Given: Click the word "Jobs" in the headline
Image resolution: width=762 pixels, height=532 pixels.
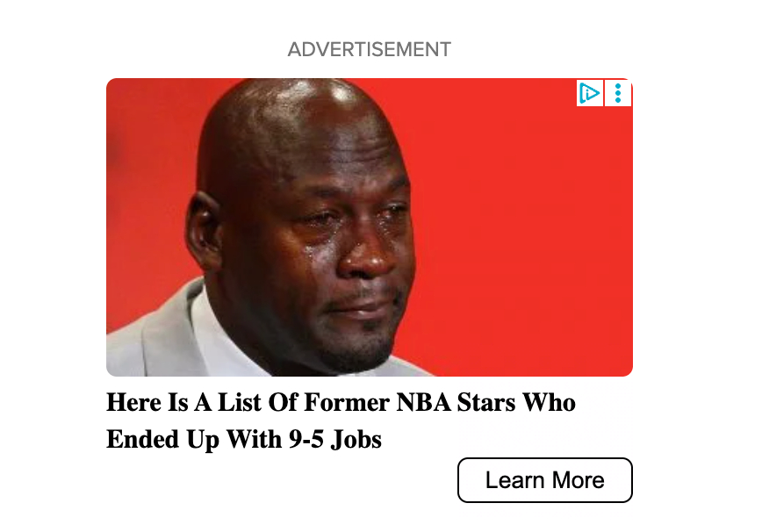Looking at the screenshot, I should coord(356,440).
